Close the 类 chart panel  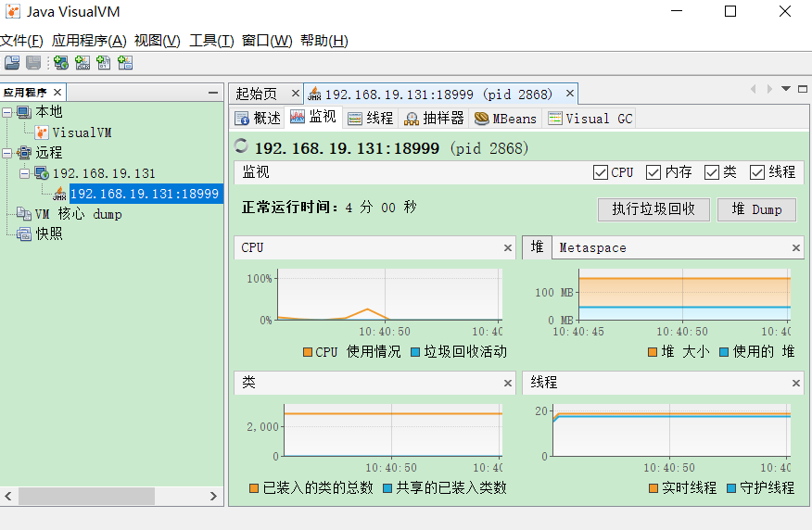coord(508,383)
